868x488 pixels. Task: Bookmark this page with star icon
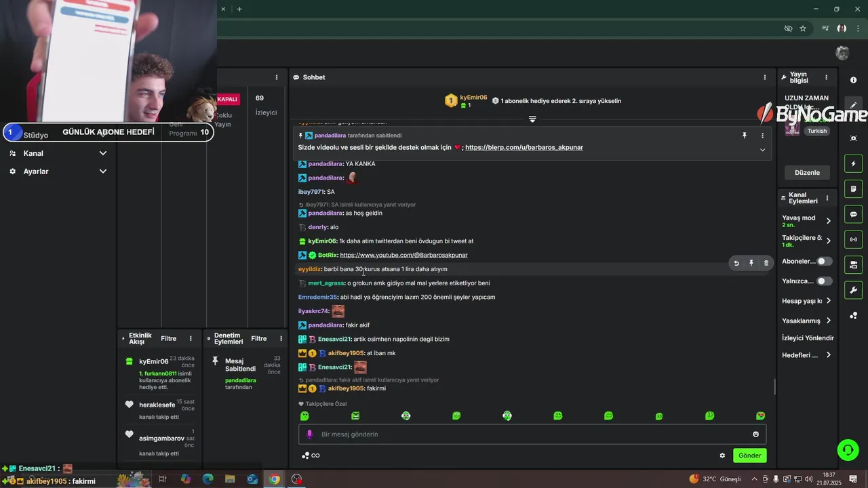pos(803,28)
